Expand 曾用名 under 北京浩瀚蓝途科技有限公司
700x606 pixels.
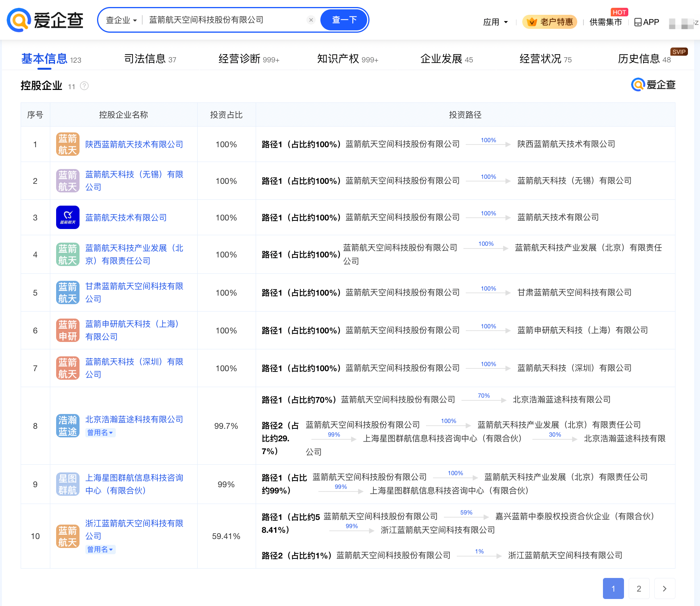[100, 433]
